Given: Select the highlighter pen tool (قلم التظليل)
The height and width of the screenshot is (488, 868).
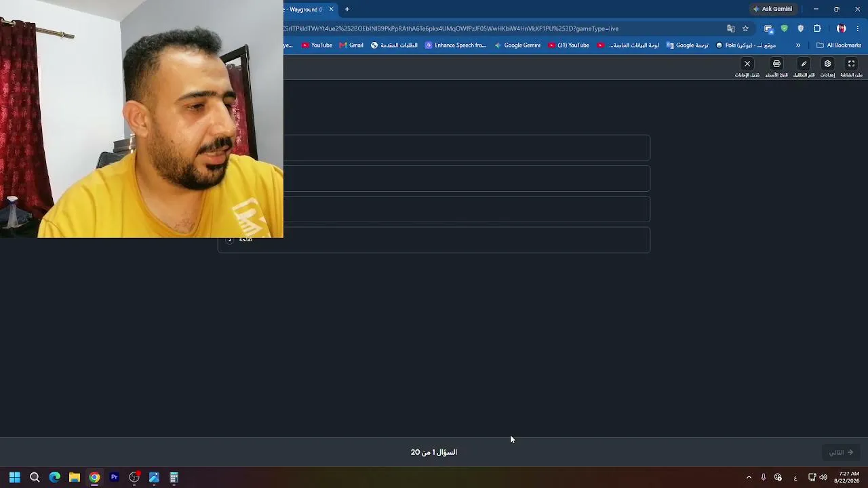Looking at the screenshot, I should (804, 64).
